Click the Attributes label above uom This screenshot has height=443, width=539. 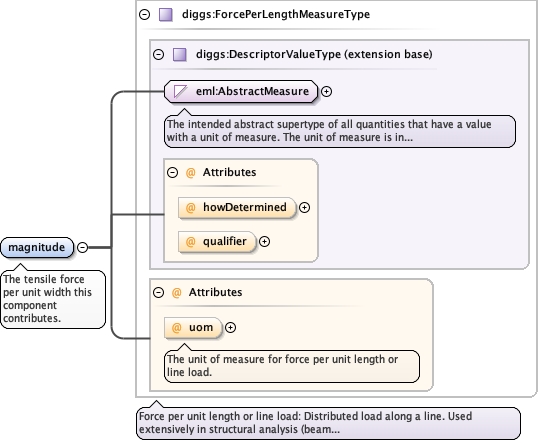click(216, 292)
